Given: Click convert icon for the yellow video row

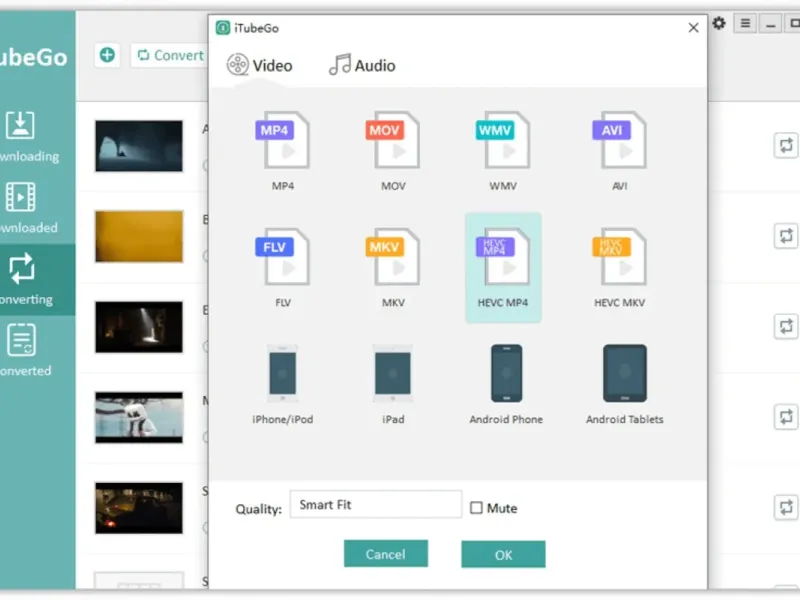Looking at the screenshot, I should [786, 236].
